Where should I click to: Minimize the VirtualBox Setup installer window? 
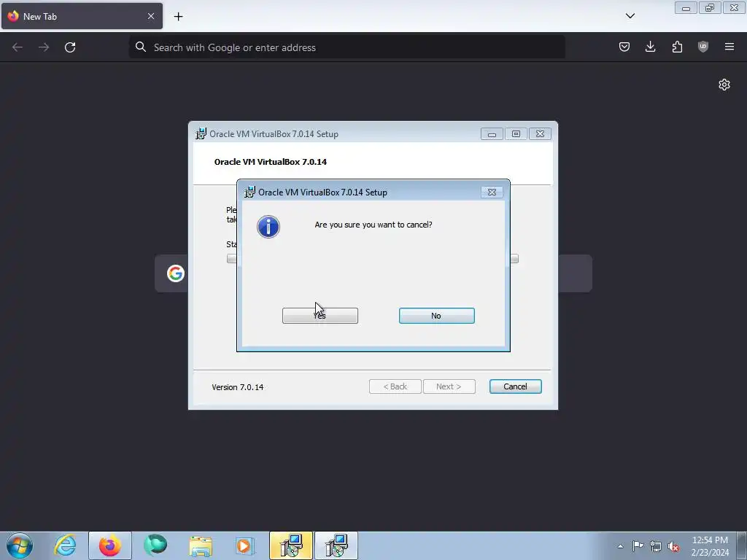492,134
